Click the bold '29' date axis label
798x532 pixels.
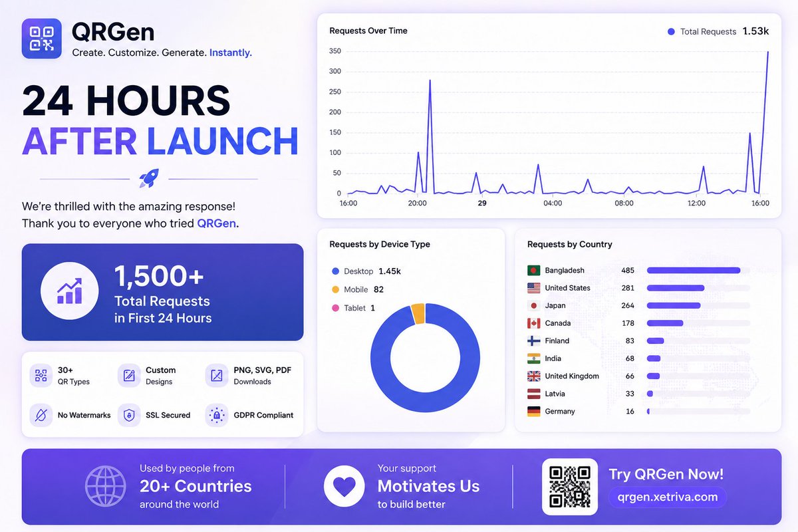[x=482, y=203]
